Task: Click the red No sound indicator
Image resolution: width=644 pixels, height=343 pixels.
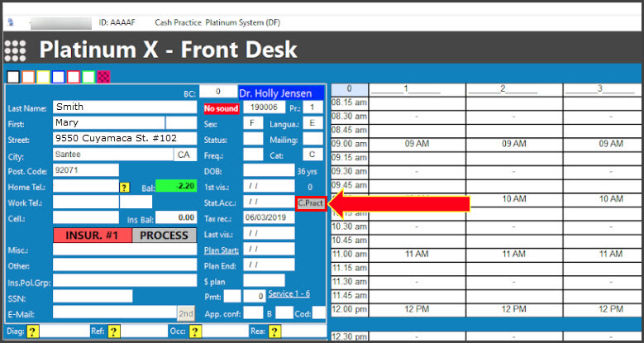Action: tap(221, 108)
